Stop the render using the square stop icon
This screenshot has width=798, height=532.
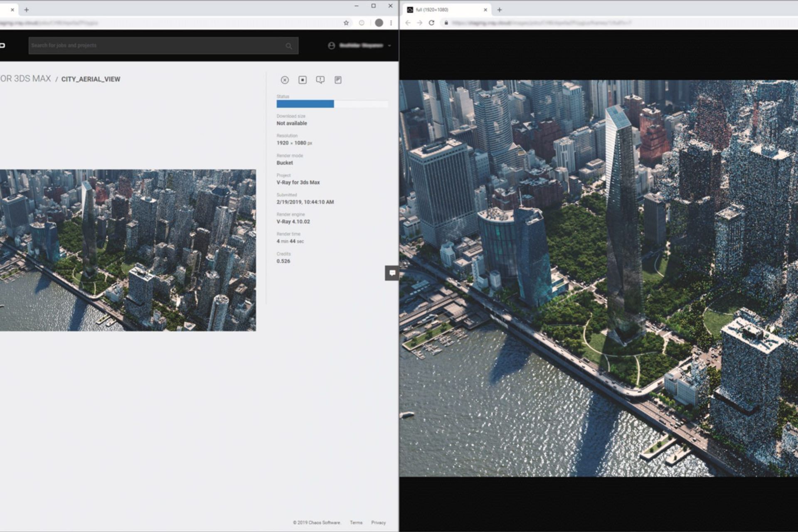click(x=303, y=80)
